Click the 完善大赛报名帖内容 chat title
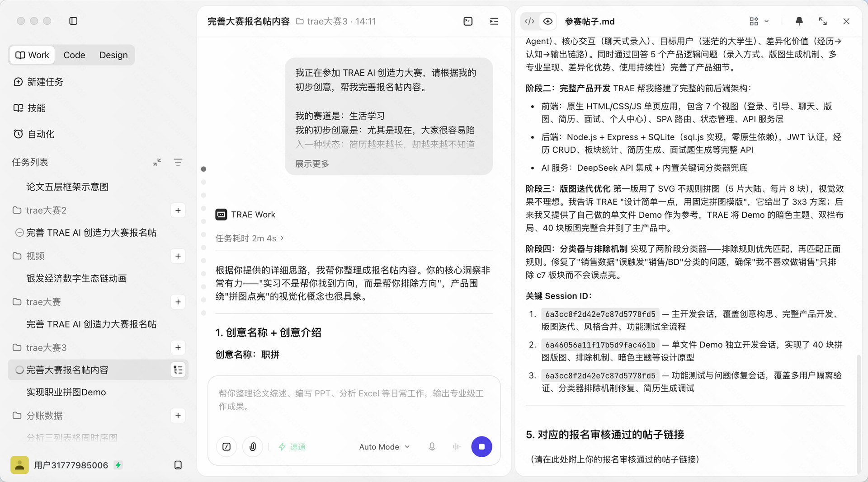The image size is (868, 482). pos(248,21)
